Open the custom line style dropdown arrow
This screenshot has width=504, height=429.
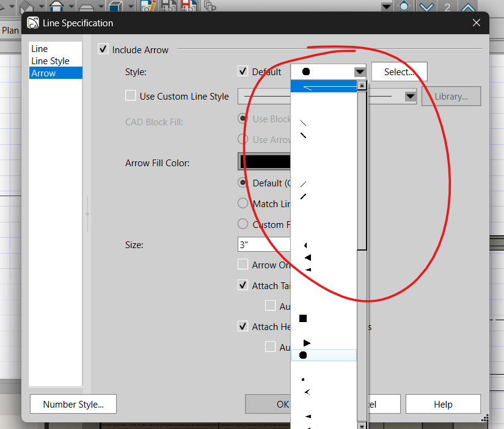coord(410,96)
